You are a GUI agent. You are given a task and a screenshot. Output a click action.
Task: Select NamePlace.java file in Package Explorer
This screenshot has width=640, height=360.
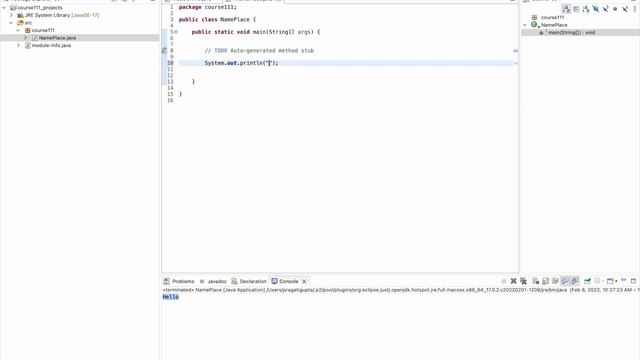tap(57, 38)
